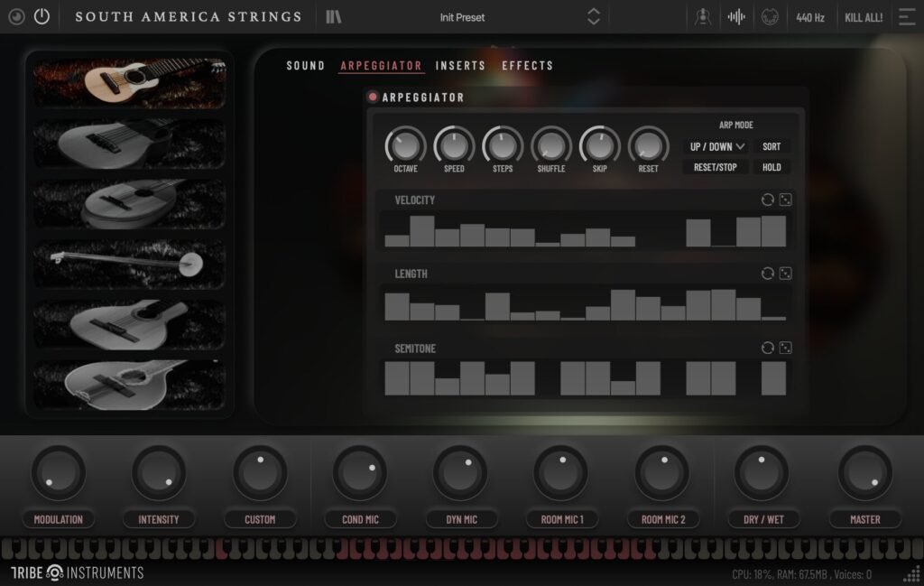Click the ROOM MIC 2 knob

coord(662,473)
